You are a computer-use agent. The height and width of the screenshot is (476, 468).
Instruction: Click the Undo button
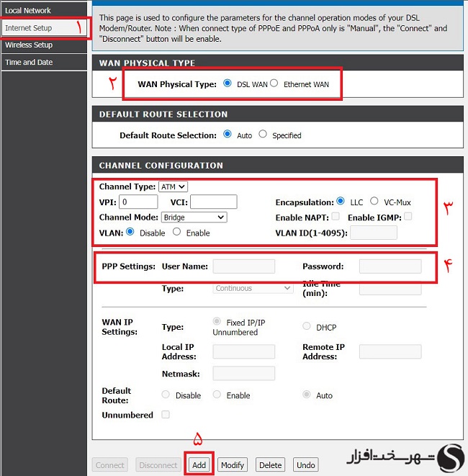306,465
